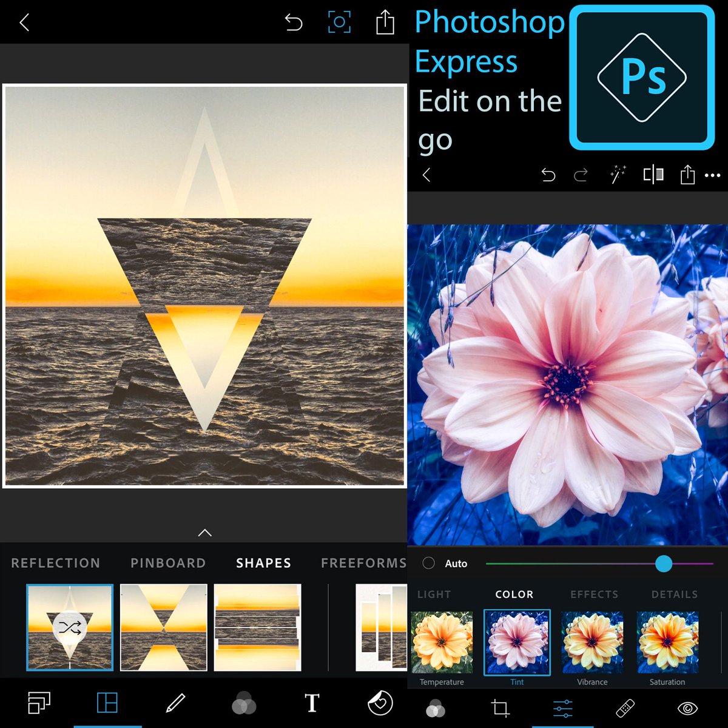The image size is (728, 728).
Task: Apply auto enhance magic wand
Action: pos(618,175)
